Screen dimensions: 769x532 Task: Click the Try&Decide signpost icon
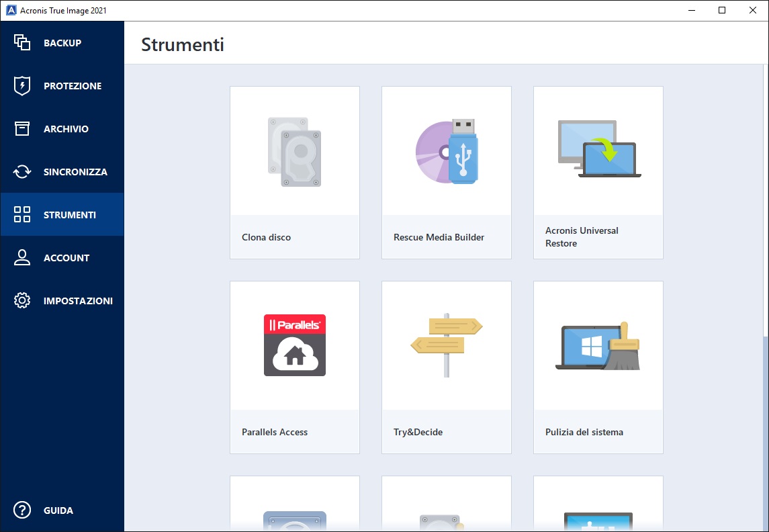tap(447, 345)
